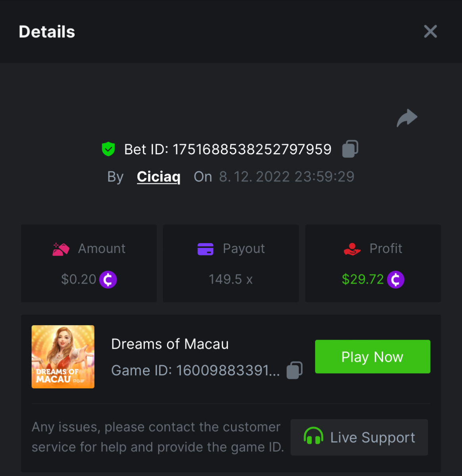Click the 149.5 x payout value

coord(231,280)
